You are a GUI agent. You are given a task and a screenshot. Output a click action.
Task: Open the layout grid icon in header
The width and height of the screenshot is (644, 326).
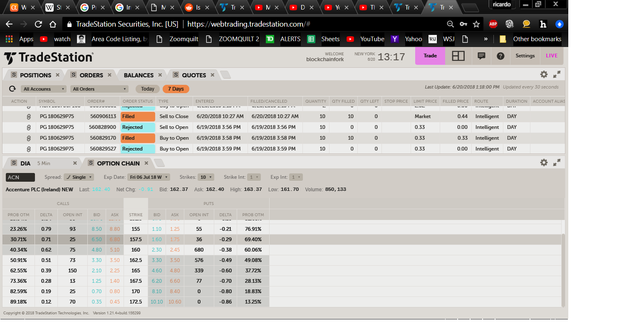coord(458,56)
